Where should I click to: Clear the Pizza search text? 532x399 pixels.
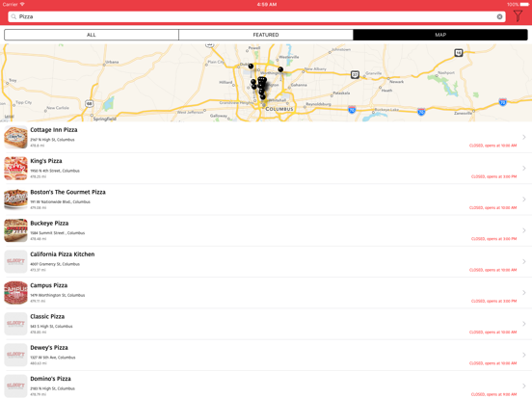(499, 16)
